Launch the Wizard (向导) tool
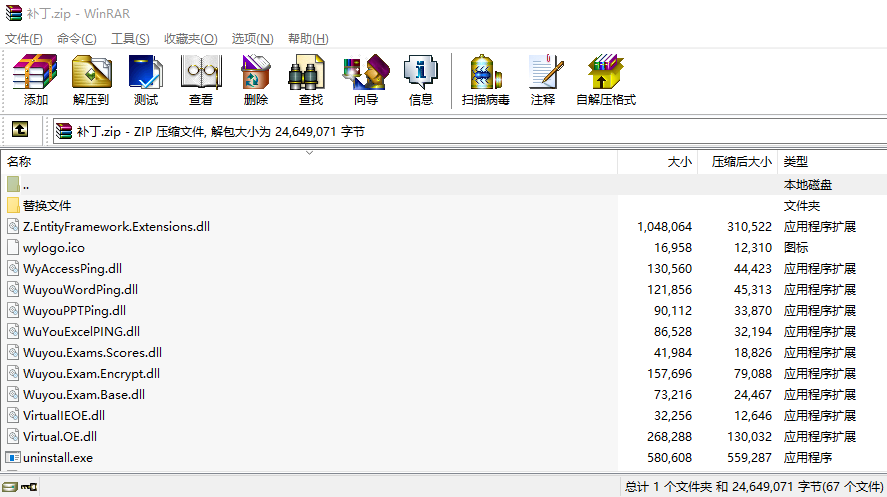 pos(366,72)
